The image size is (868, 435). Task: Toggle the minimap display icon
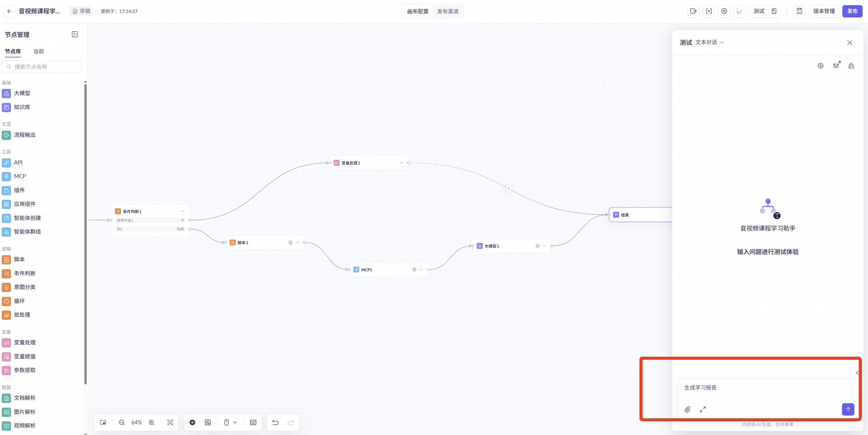pos(103,422)
